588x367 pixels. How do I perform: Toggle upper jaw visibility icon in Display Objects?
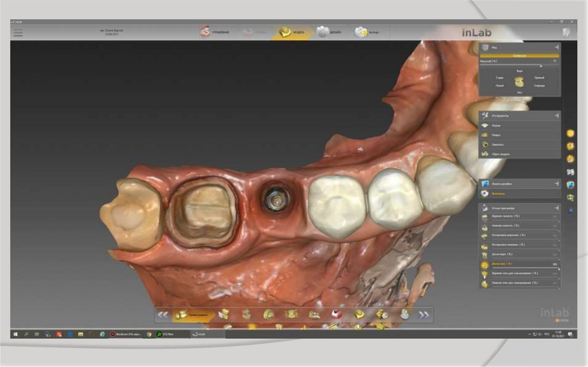click(x=485, y=217)
